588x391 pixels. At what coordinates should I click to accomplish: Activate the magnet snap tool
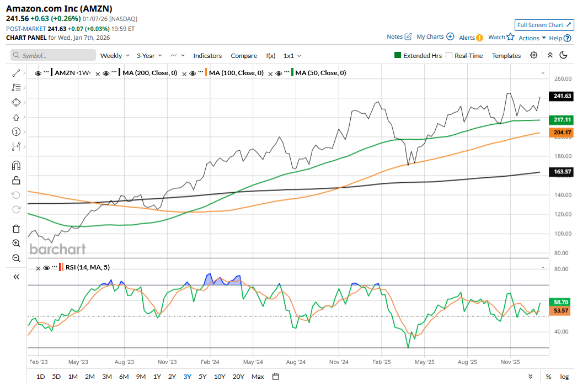(x=16, y=165)
